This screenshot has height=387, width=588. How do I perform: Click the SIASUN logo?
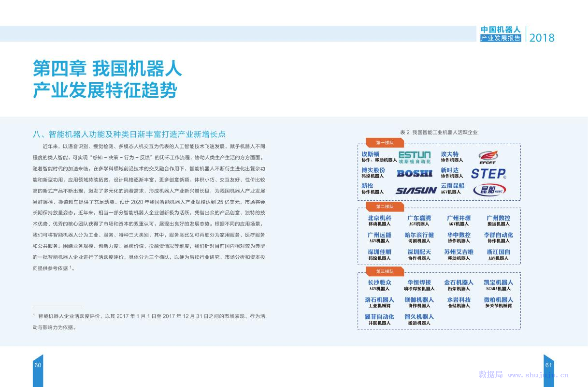(416, 190)
